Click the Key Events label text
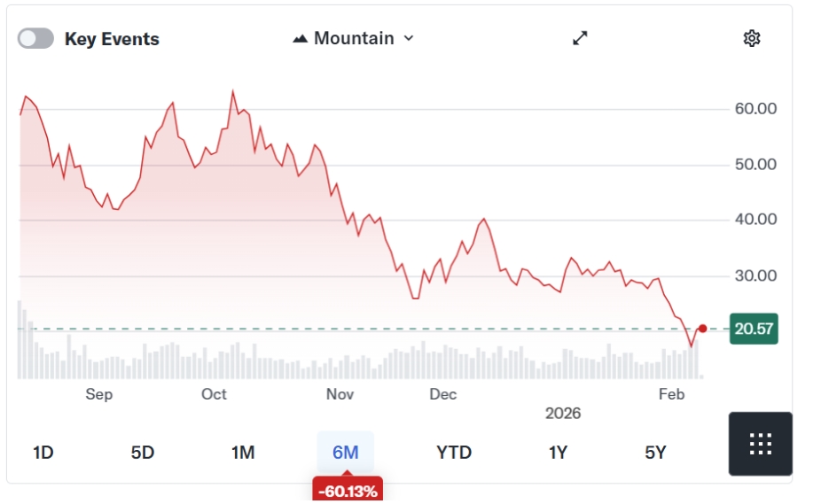This screenshot has width=829, height=504. coord(112,39)
